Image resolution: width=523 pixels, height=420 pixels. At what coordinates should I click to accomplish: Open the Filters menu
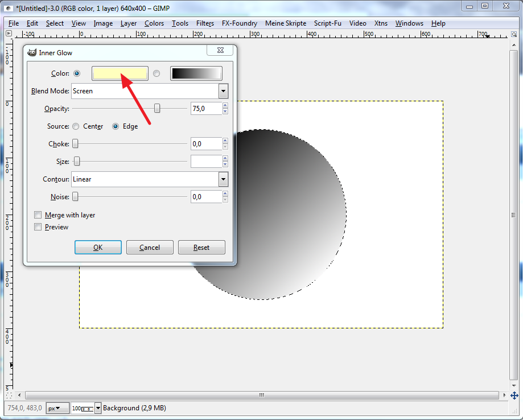pyautogui.click(x=205, y=23)
